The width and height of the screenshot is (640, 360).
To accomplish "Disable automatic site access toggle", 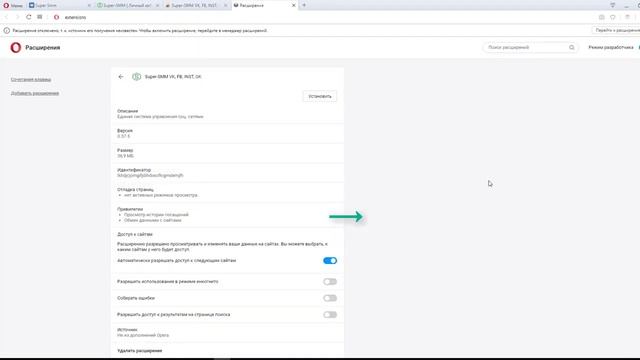I will [x=330, y=261].
